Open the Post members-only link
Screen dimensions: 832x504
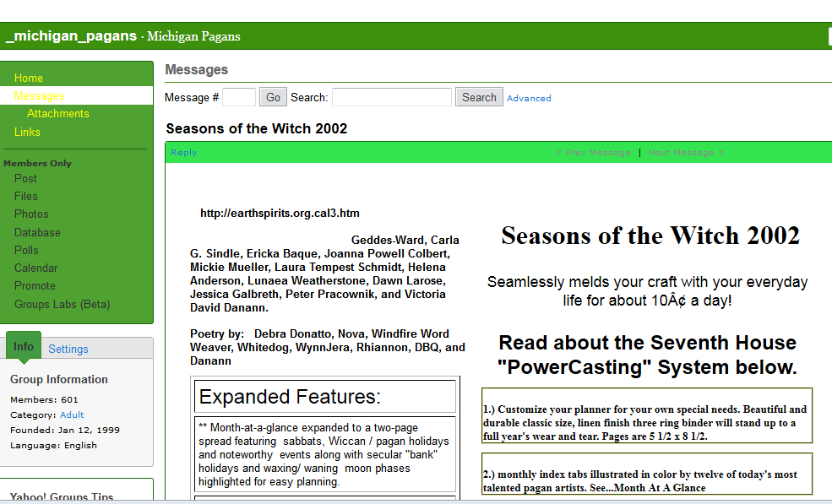pyautogui.click(x=25, y=178)
